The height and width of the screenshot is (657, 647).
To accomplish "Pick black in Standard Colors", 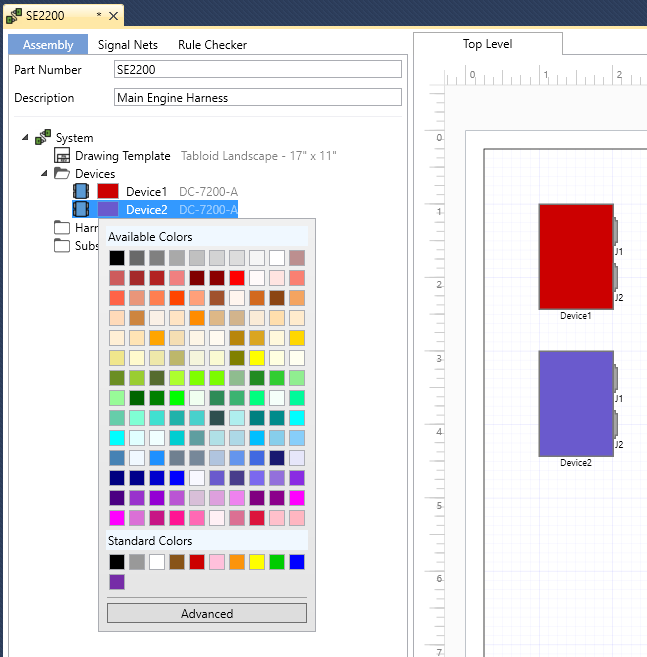I will (117, 562).
